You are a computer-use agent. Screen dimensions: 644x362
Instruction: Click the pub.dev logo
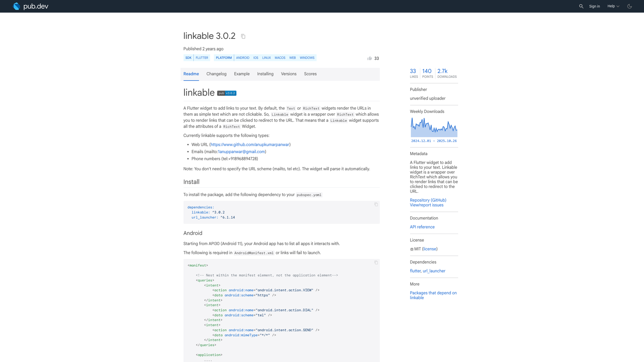pyautogui.click(x=31, y=6)
